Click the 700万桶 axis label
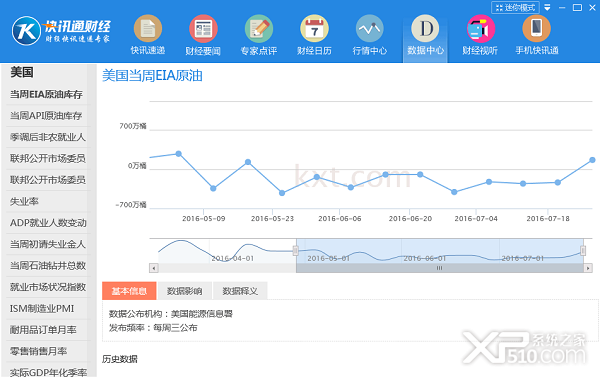 coord(133,126)
